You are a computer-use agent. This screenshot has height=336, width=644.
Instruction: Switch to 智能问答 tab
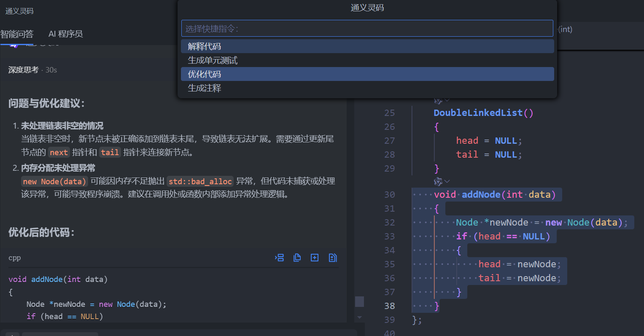click(17, 34)
